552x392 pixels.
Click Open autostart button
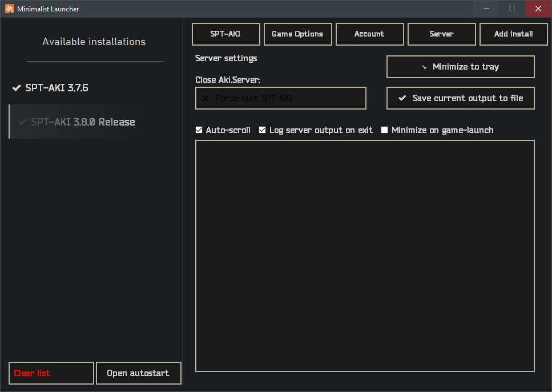tap(138, 373)
